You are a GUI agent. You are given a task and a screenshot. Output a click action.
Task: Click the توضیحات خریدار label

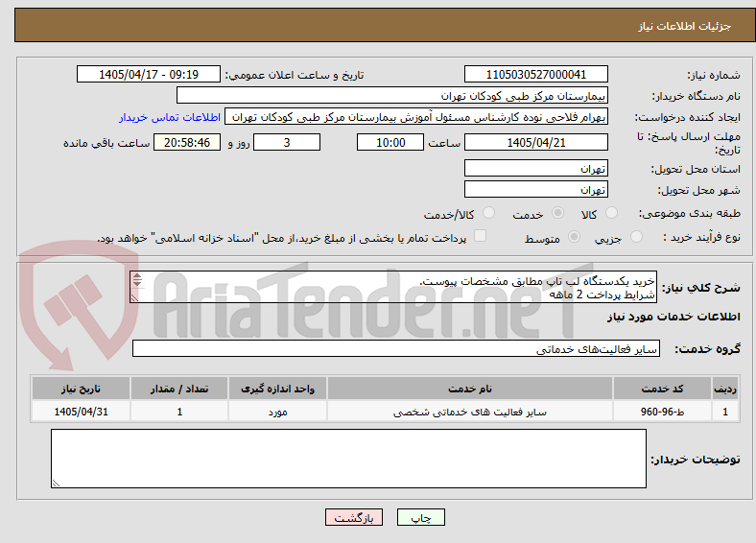point(696,460)
